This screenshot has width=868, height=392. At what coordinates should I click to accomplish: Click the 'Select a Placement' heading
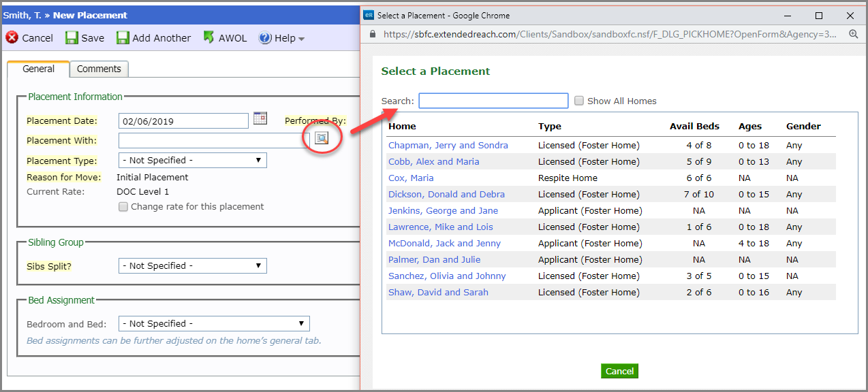[435, 71]
